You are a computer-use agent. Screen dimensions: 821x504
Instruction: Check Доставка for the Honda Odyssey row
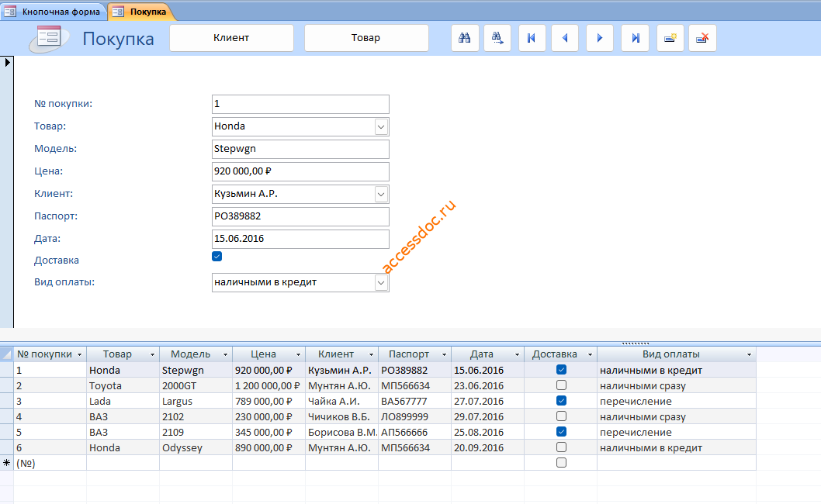coord(561,447)
